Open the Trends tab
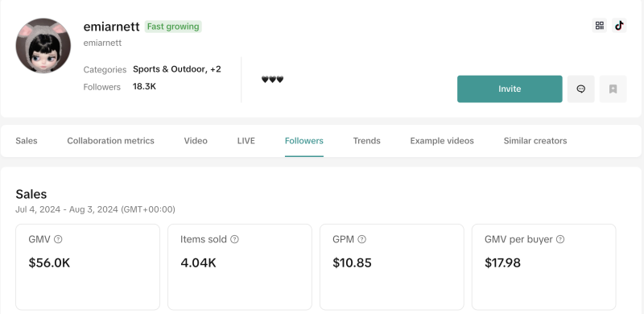 point(367,141)
